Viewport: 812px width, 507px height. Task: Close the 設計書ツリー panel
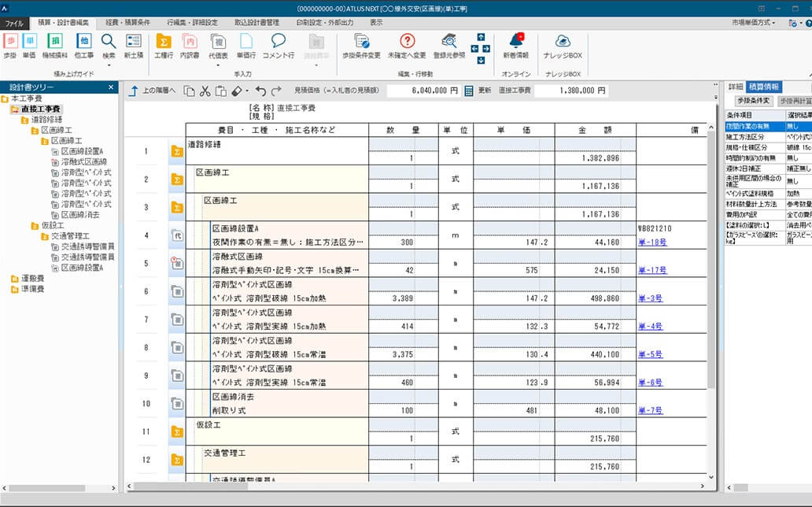coord(111,87)
